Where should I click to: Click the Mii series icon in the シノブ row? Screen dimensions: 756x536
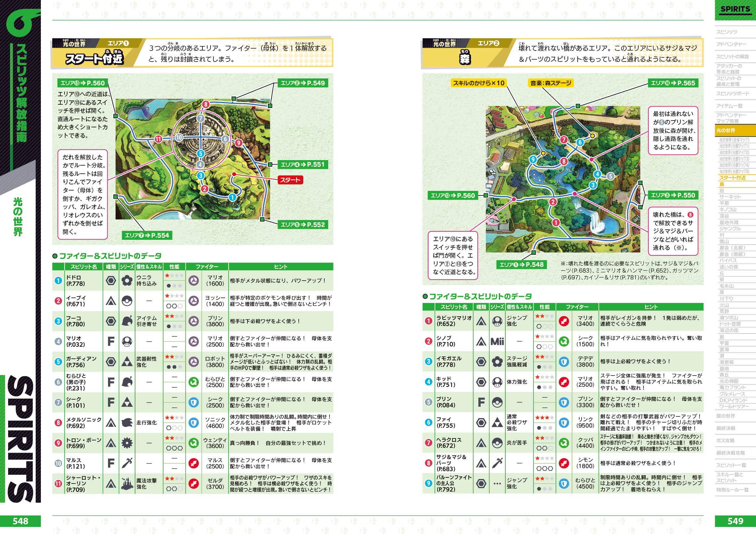(497, 341)
